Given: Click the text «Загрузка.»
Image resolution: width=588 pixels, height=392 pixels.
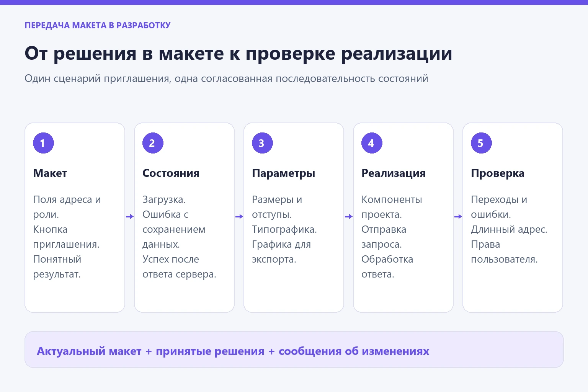Looking at the screenshot, I should pyautogui.click(x=164, y=200).
